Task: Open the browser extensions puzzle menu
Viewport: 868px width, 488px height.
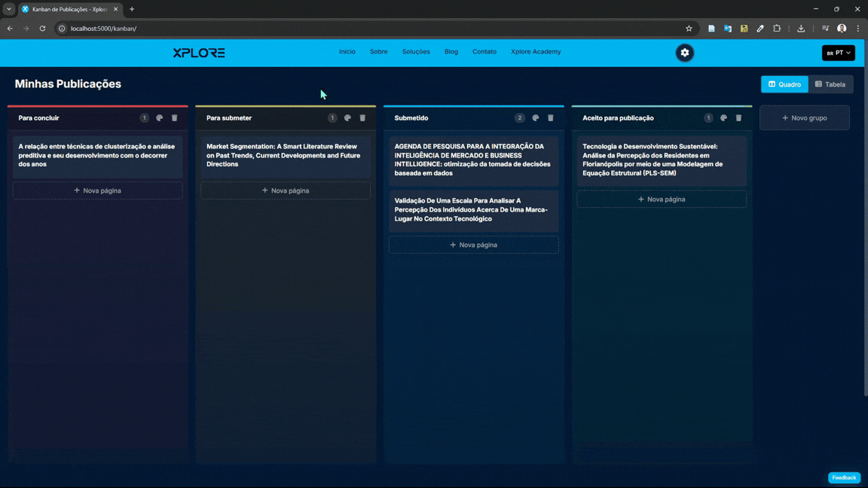Action: coord(777,28)
